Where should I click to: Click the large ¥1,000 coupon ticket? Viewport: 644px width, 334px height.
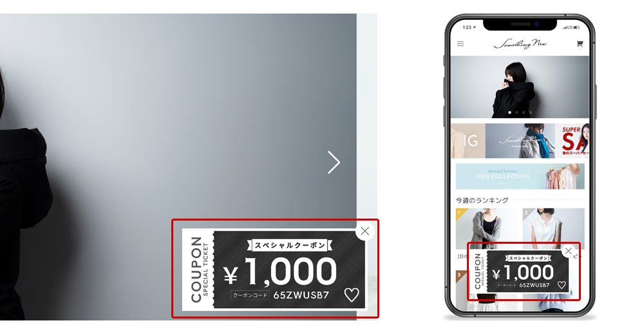coord(274,270)
